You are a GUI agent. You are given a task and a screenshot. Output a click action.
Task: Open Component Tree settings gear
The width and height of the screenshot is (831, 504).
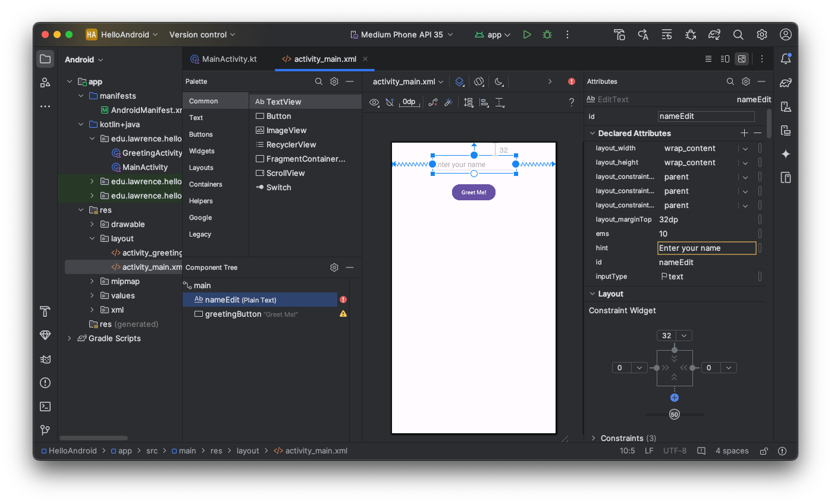tap(334, 267)
